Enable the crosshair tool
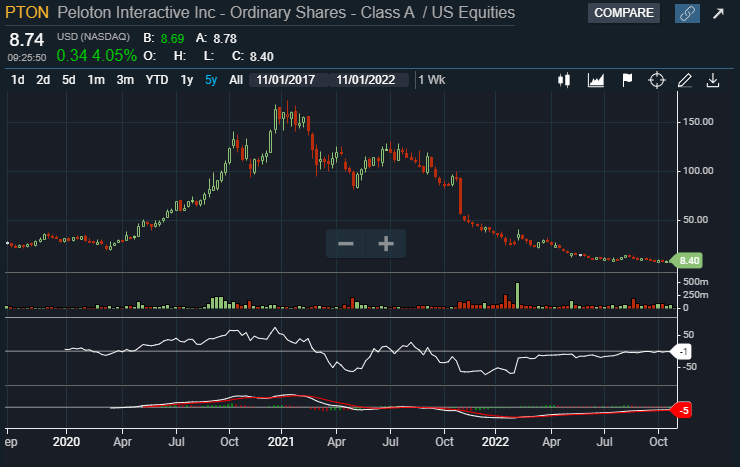This screenshot has width=740, height=467. coord(657,80)
